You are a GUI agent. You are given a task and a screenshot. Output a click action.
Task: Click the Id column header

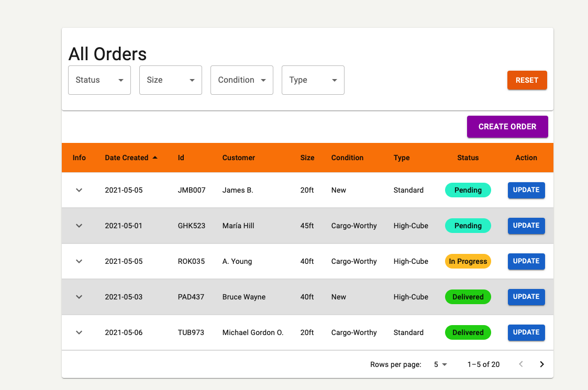(181, 158)
